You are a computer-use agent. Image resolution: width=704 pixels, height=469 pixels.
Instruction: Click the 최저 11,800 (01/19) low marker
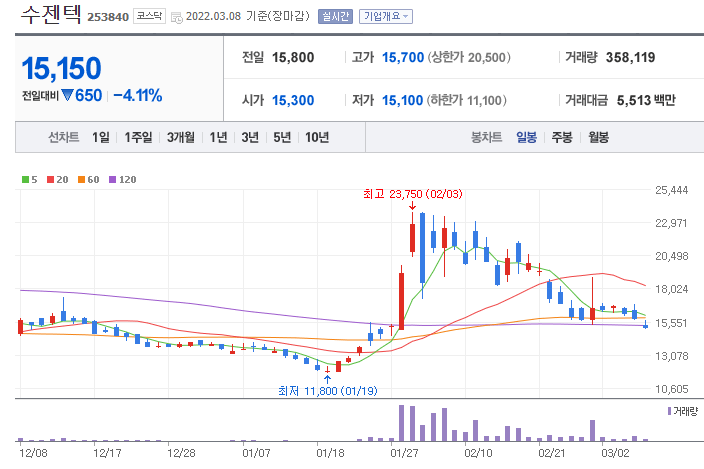pyautogui.click(x=328, y=391)
